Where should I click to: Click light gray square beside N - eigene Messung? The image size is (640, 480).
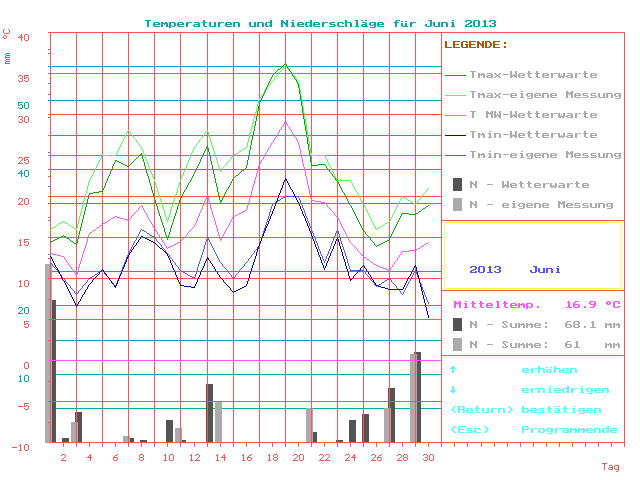coord(457,204)
